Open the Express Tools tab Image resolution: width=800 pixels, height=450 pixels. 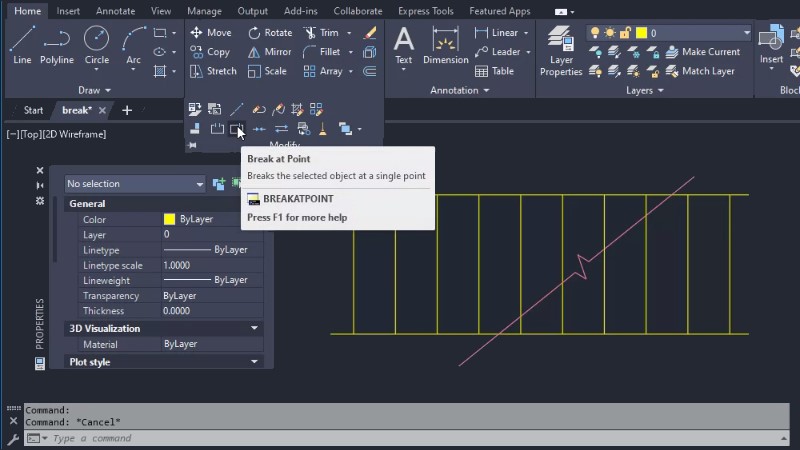click(x=426, y=11)
